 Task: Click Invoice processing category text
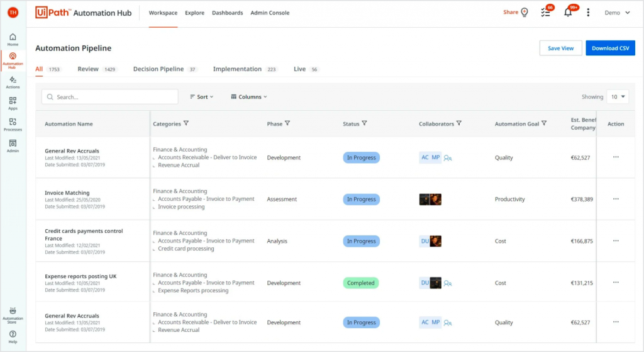(181, 207)
